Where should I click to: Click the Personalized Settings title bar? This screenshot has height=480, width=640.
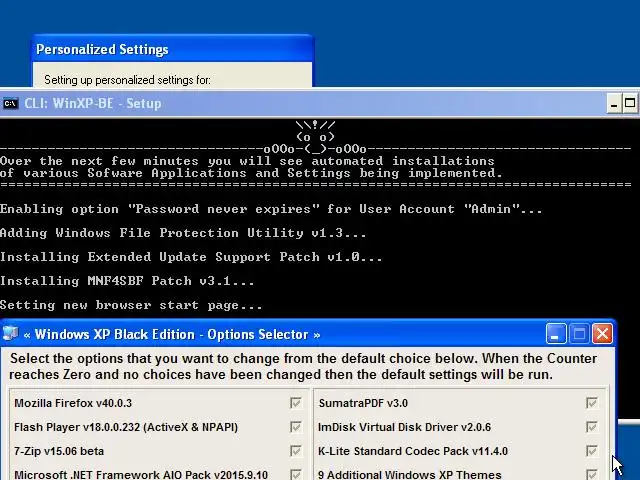click(173, 49)
